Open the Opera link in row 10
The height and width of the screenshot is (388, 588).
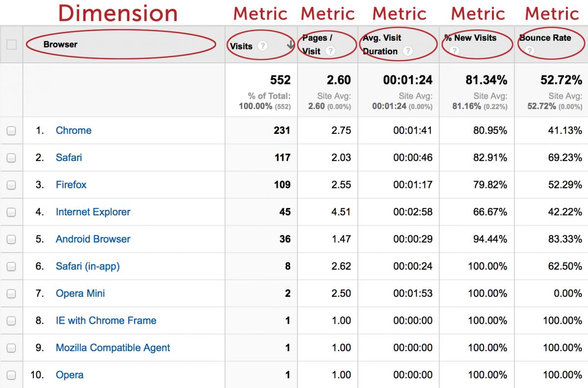70,375
